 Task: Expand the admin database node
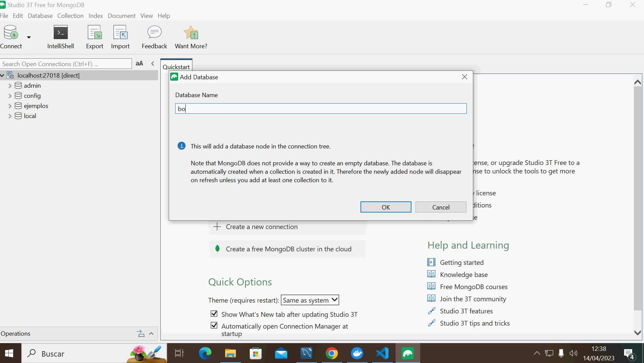[10, 86]
